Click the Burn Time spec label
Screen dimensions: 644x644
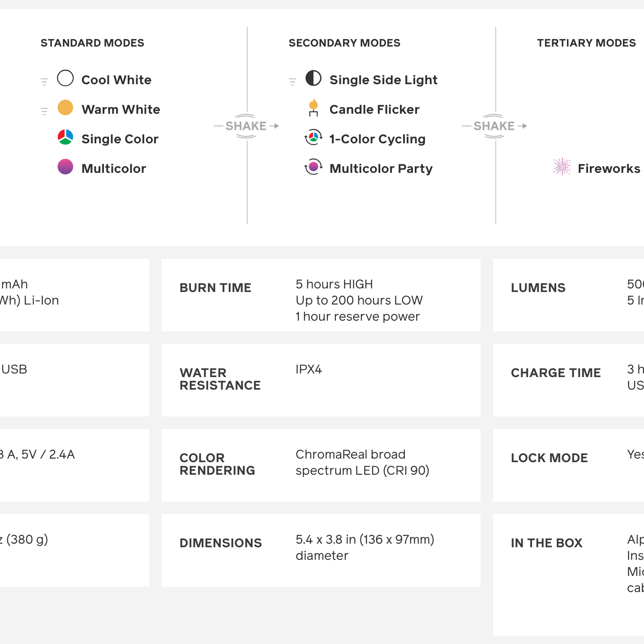[x=215, y=288]
